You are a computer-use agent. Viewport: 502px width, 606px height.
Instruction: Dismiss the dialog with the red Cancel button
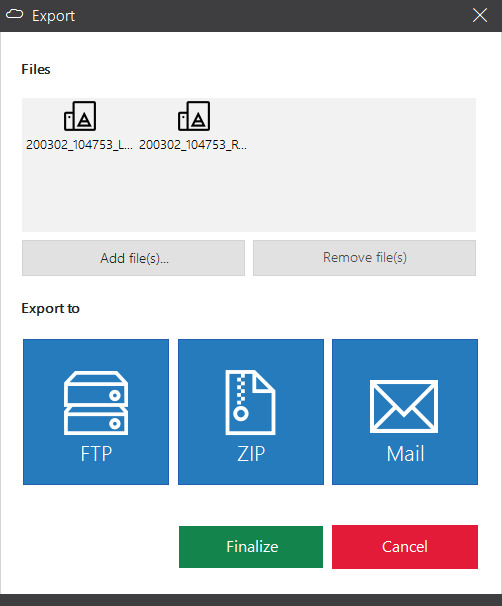coord(405,546)
